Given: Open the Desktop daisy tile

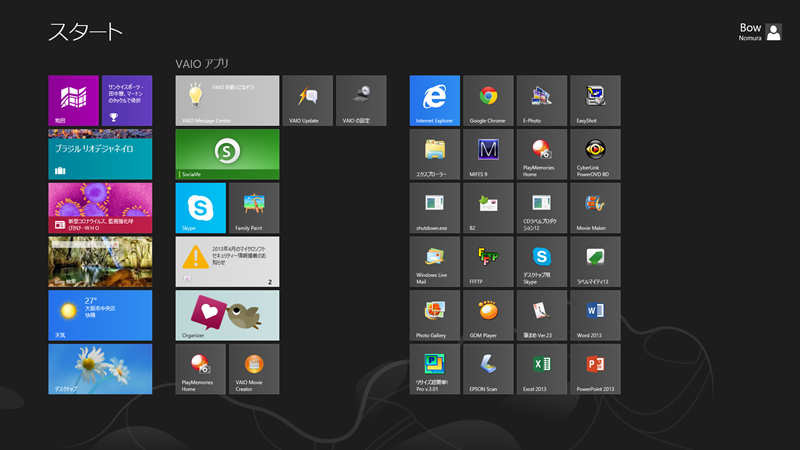Looking at the screenshot, I should coord(100,369).
